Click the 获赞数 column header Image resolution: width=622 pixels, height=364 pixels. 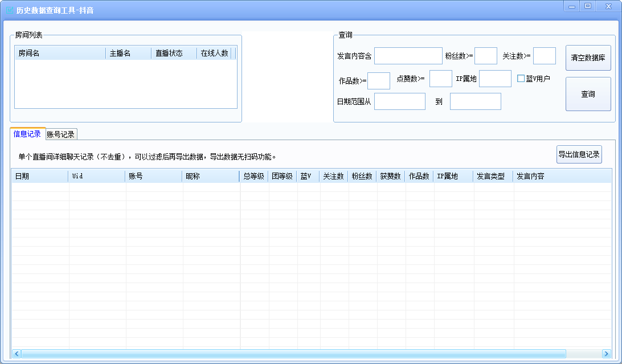[x=391, y=176]
